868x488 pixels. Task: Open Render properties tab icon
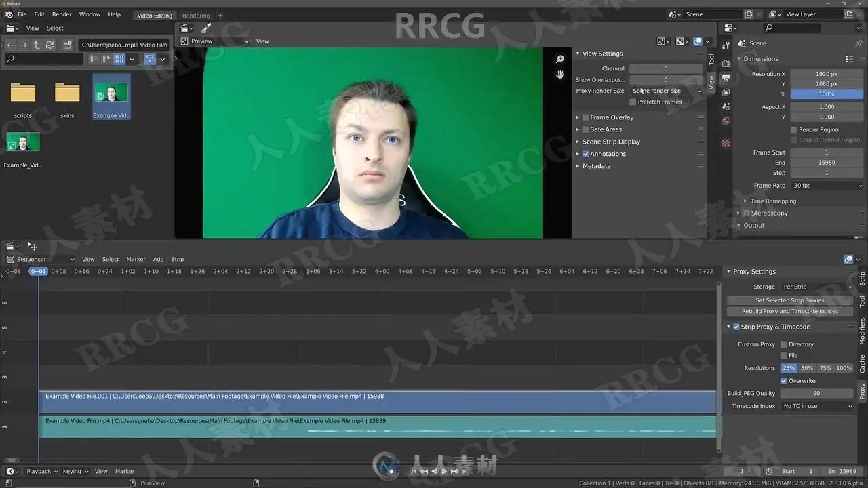coord(726,63)
